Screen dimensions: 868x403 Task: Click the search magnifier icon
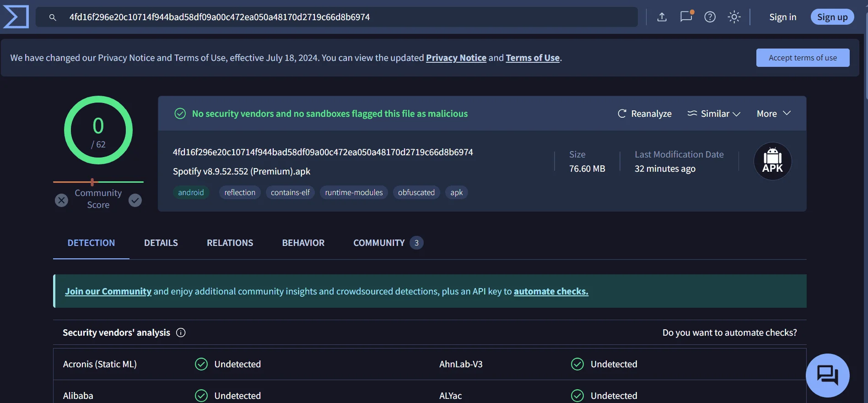pyautogui.click(x=53, y=17)
